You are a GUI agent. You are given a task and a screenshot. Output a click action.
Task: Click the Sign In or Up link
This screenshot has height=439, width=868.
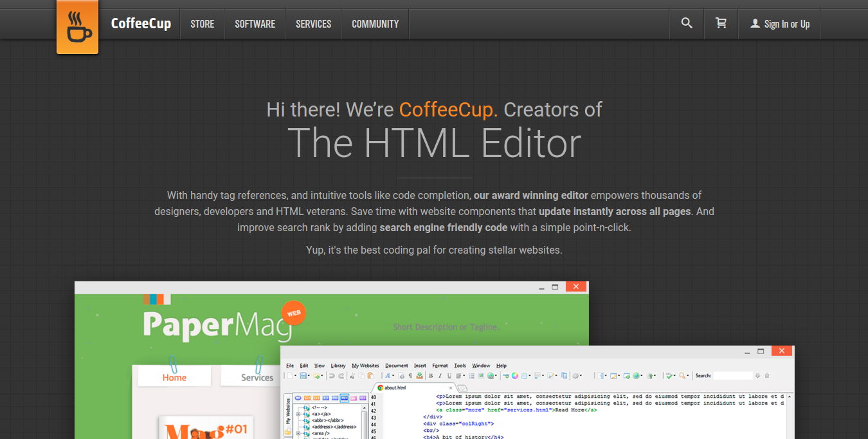[x=779, y=23]
